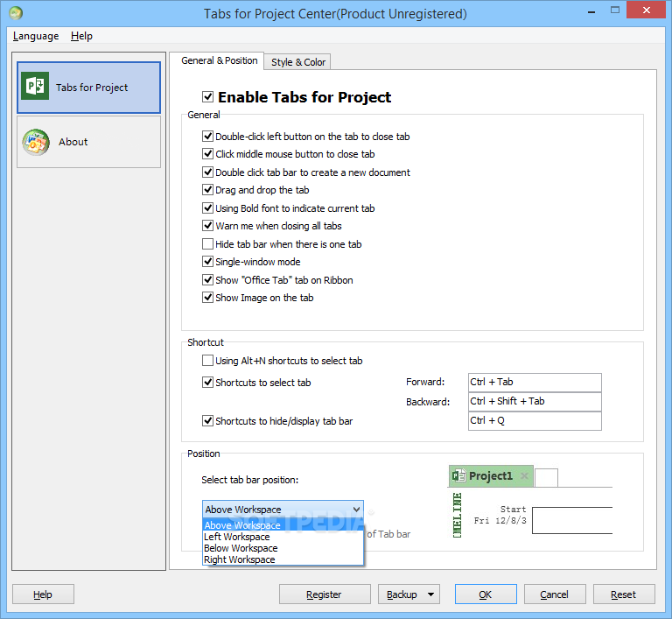Switch to the General & Position tab

tap(219, 61)
